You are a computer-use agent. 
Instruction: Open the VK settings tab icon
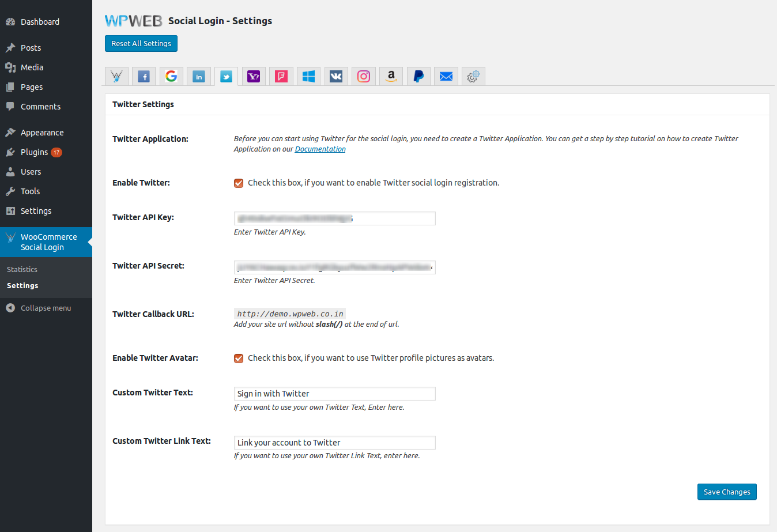click(336, 77)
